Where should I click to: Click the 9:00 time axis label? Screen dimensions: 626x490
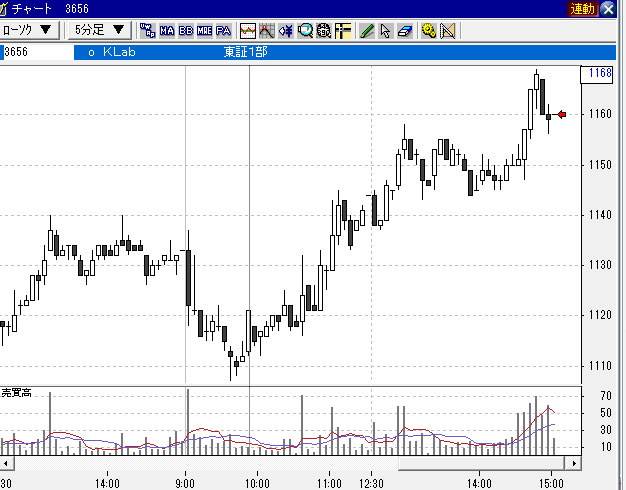(185, 484)
